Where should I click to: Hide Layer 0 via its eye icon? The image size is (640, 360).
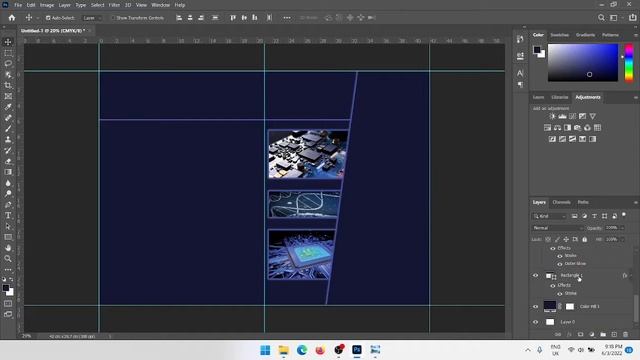click(x=536, y=322)
